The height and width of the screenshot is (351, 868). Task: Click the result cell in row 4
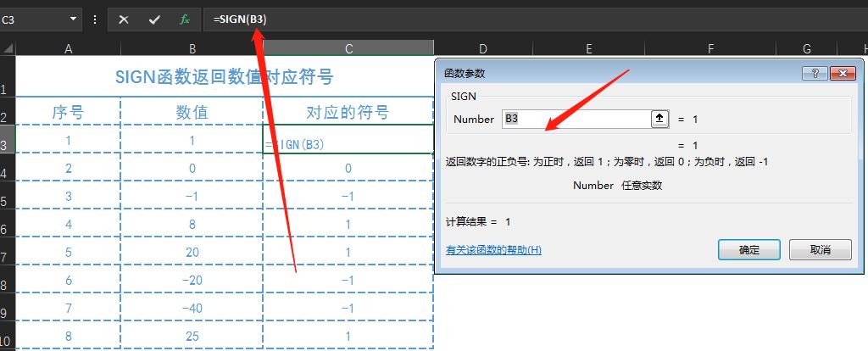tap(348, 168)
